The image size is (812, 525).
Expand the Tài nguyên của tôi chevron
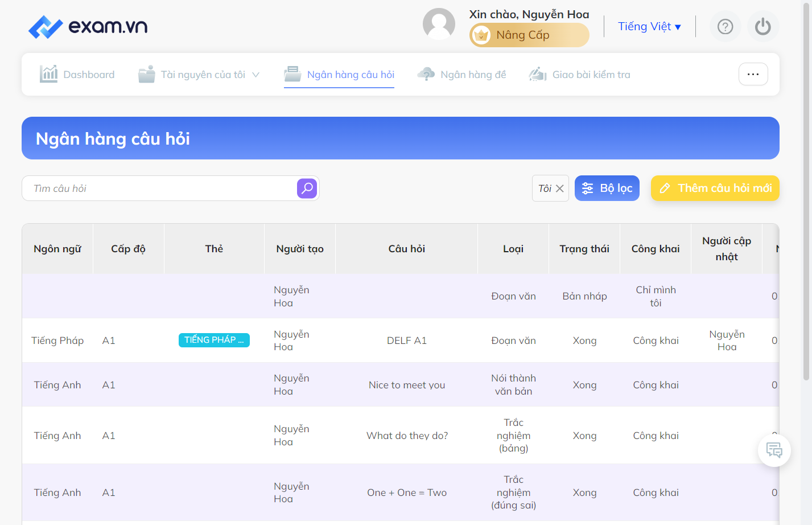[x=255, y=75]
